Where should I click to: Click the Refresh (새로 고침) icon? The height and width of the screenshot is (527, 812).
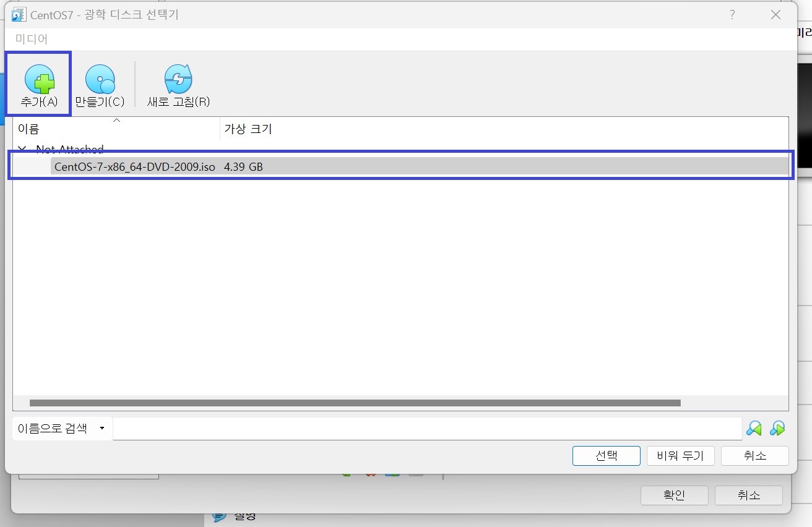click(x=178, y=79)
